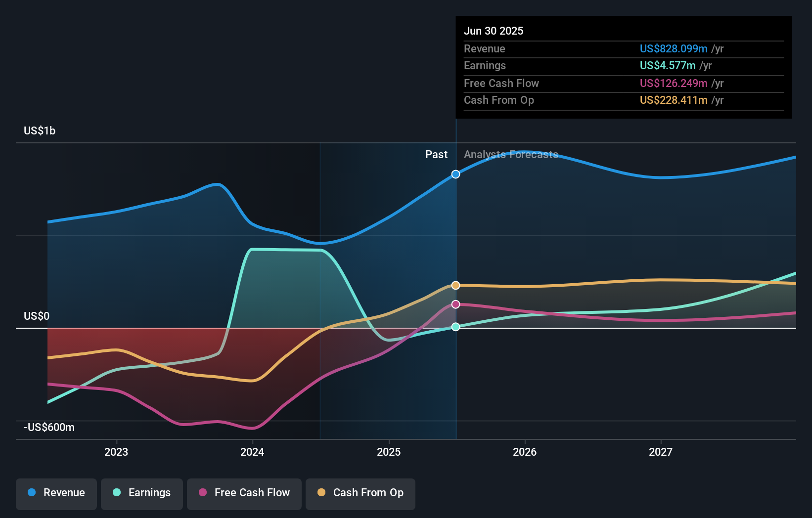Click the orange Cash From Op dot icon

[x=322, y=492]
